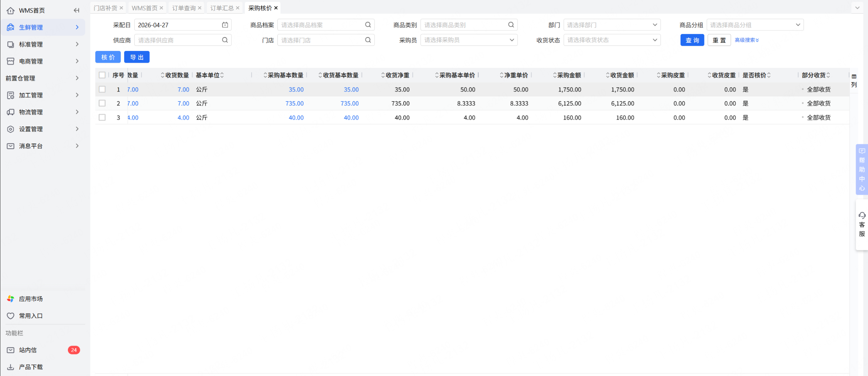Click the 查询 search button

tap(692, 40)
